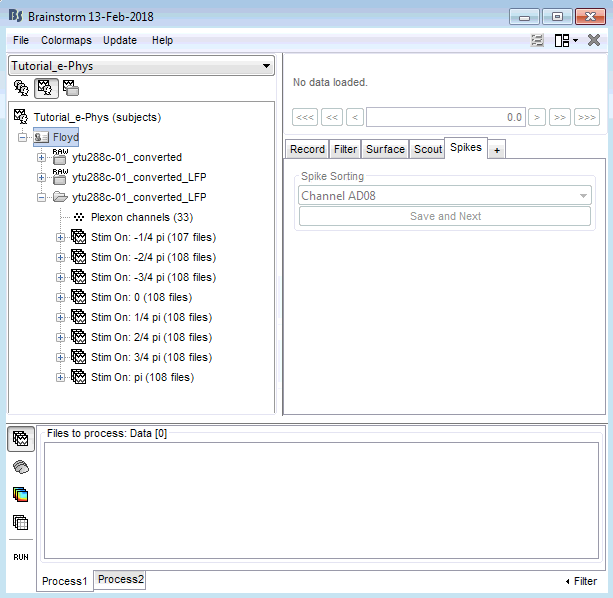The image size is (613, 598).
Task: Select the anatomy view icon
Action: [21, 88]
